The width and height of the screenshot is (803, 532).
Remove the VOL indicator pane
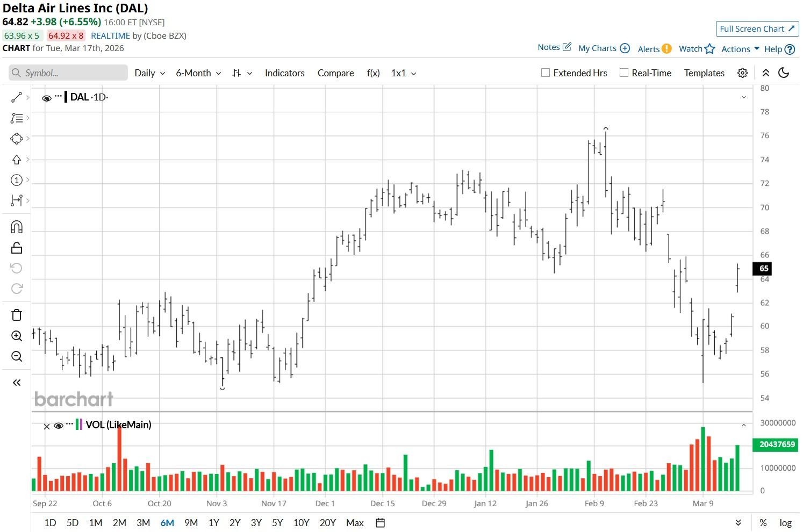click(x=47, y=426)
